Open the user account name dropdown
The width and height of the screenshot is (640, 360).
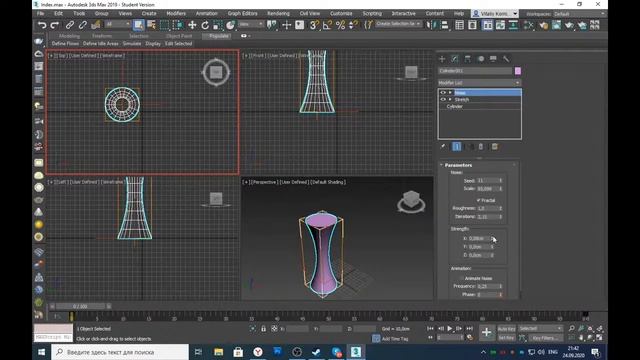click(495, 14)
